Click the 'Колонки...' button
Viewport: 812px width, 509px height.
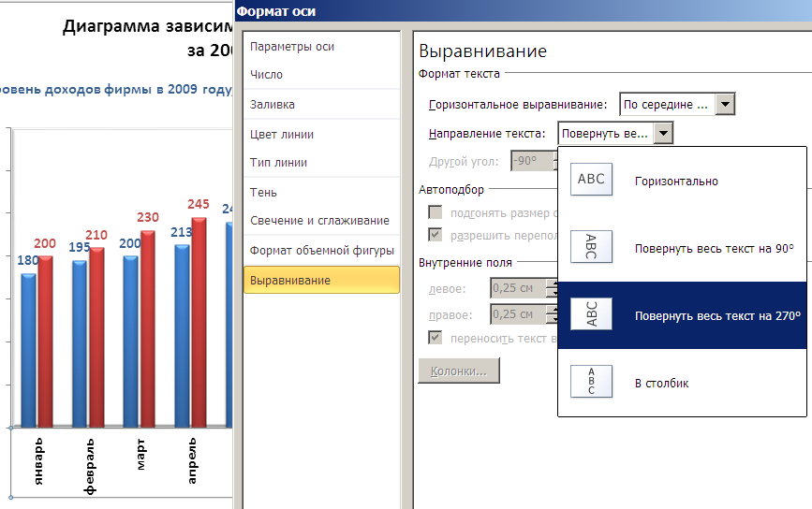pyautogui.click(x=459, y=371)
